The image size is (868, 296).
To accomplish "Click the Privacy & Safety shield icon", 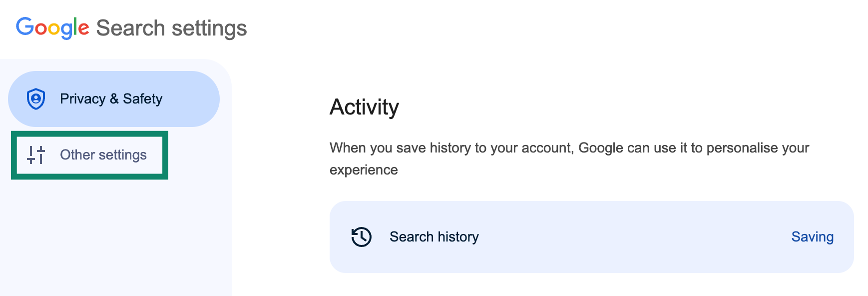I will point(36,99).
